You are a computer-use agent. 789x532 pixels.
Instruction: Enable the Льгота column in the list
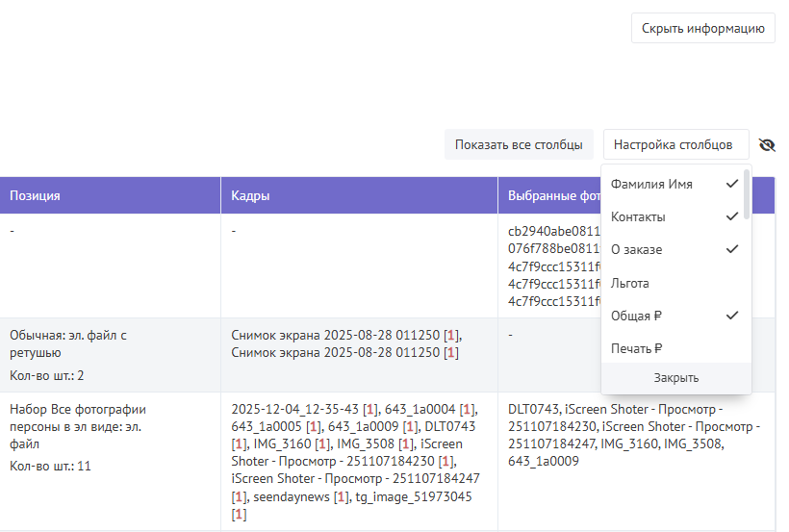[x=674, y=283]
